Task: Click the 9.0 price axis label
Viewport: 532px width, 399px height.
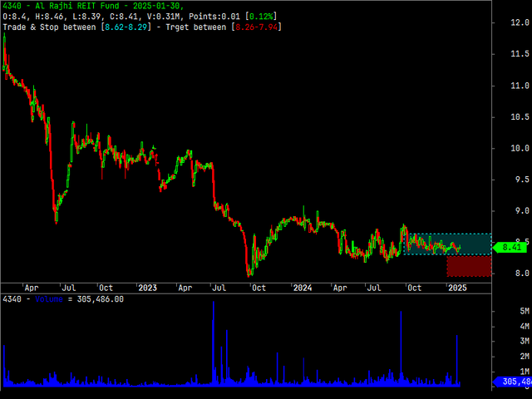Action: pyautogui.click(x=522, y=210)
